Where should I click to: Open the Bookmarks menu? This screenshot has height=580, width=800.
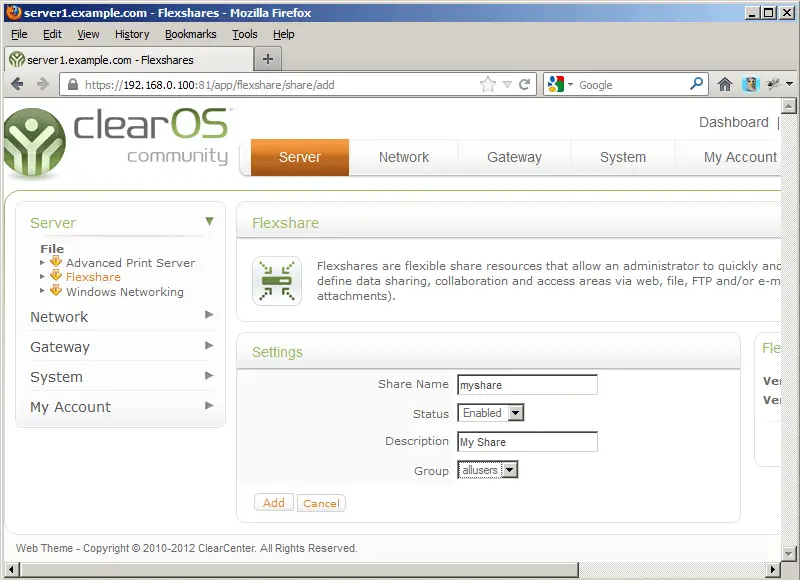191,34
